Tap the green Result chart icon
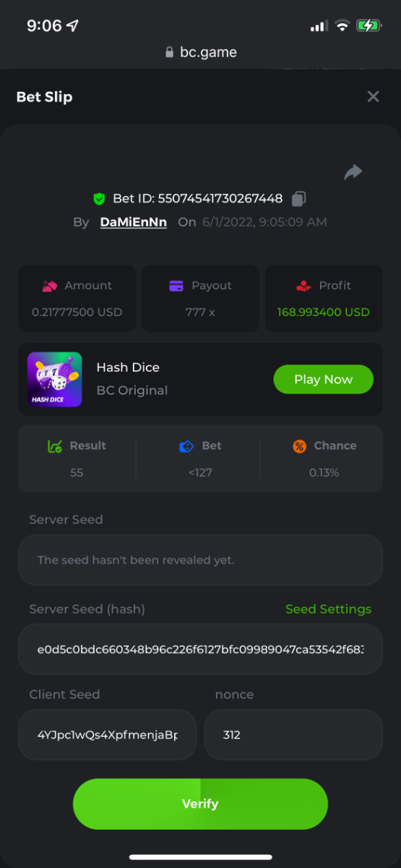The image size is (401, 868). [54, 446]
